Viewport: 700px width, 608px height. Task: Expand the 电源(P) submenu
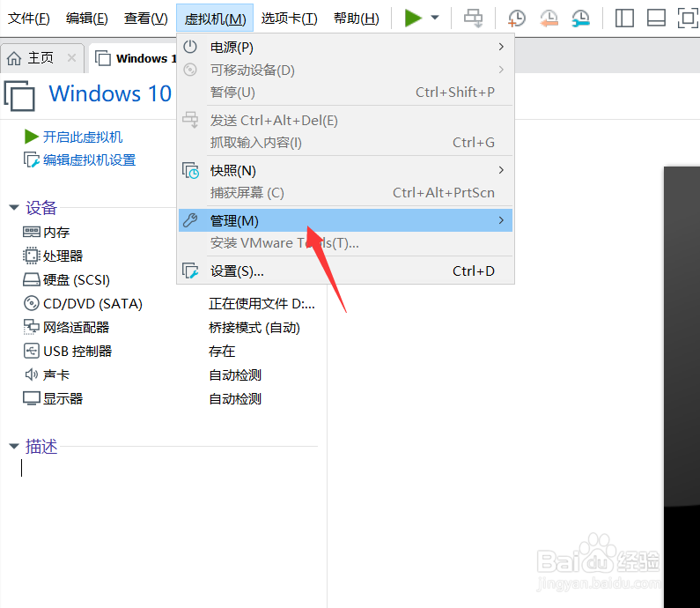click(x=345, y=47)
